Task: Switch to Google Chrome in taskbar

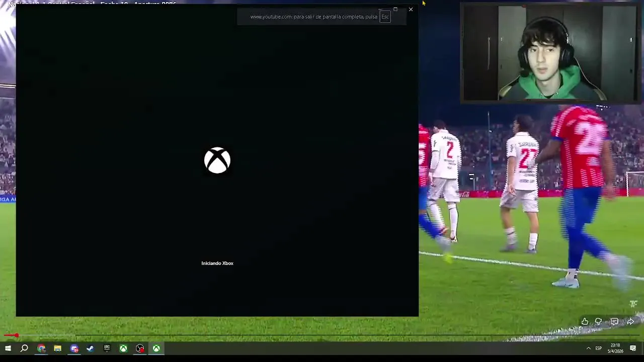Action: click(x=41, y=348)
